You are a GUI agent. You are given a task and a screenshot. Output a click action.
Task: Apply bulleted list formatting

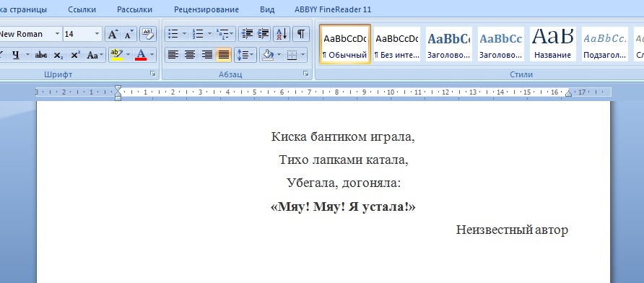click(173, 35)
